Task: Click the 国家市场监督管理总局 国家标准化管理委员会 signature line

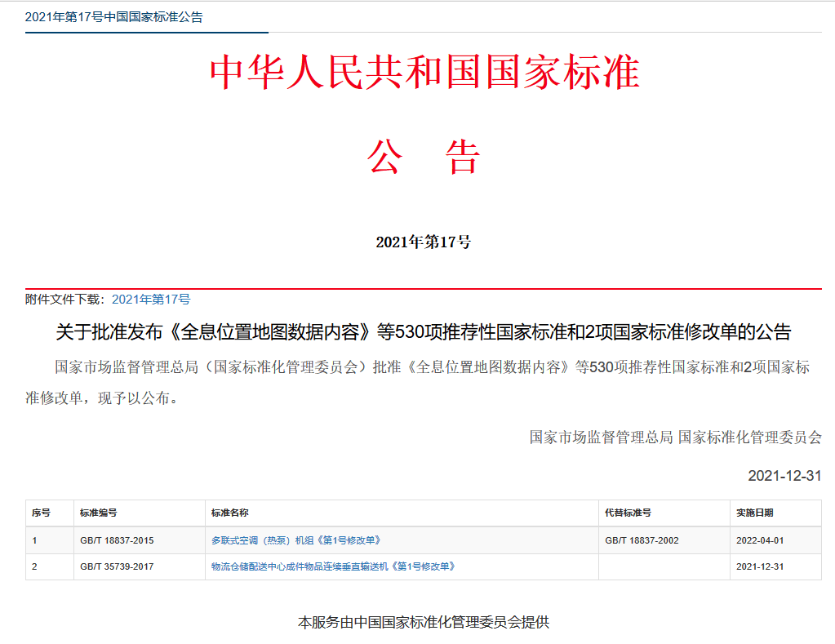Action: click(x=675, y=437)
